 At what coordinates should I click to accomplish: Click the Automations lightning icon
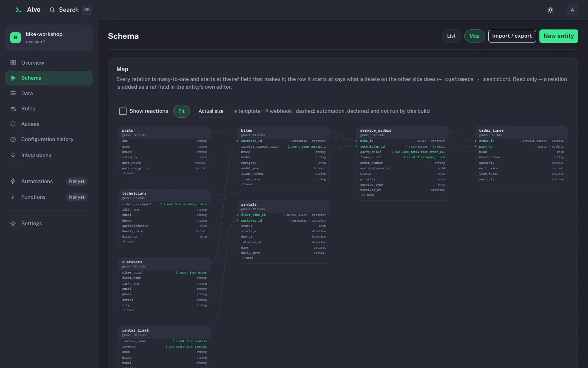coord(13,181)
